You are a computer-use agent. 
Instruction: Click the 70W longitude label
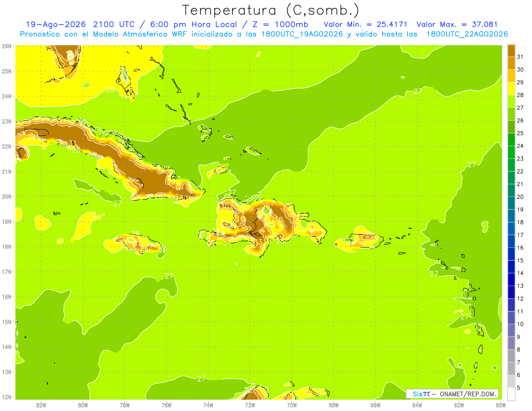[292, 404]
